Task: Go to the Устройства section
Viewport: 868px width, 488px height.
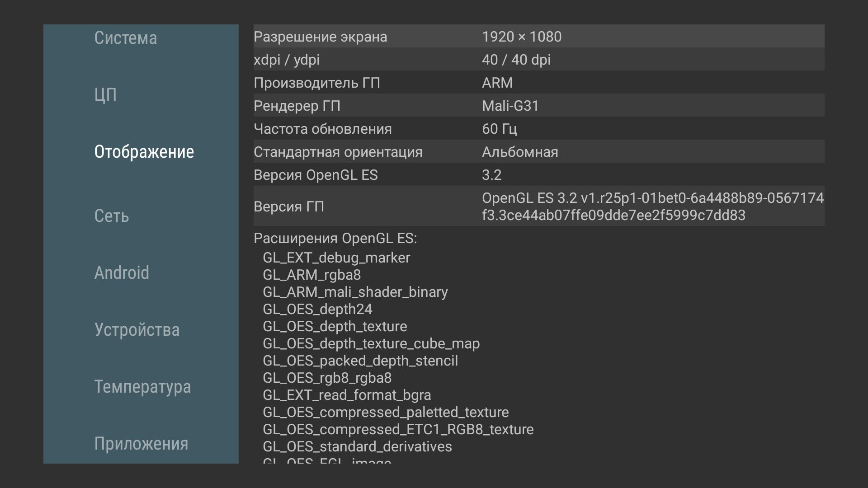Action: [x=137, y=330]
